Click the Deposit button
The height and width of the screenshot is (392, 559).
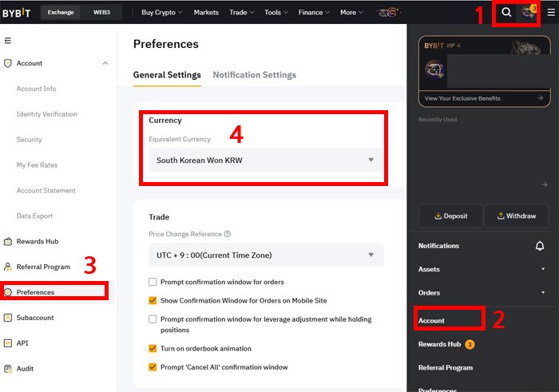click(450, 216)
